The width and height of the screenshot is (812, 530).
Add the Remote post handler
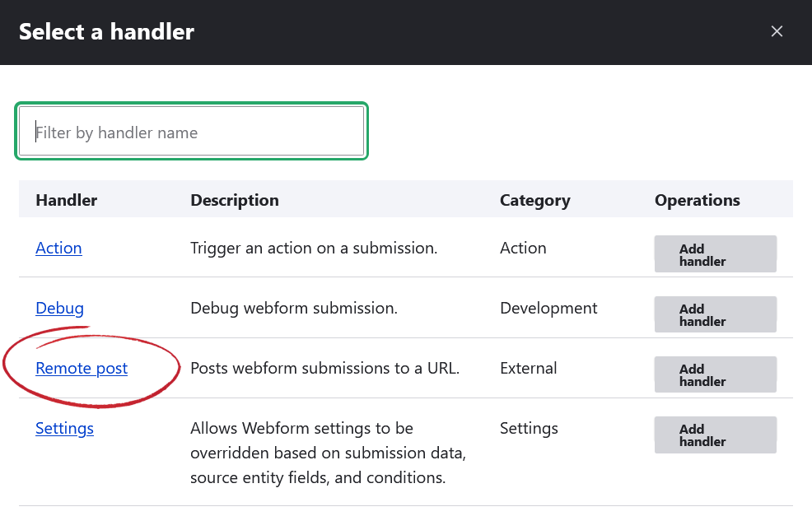pyautogui.click(x=715, y=374)
